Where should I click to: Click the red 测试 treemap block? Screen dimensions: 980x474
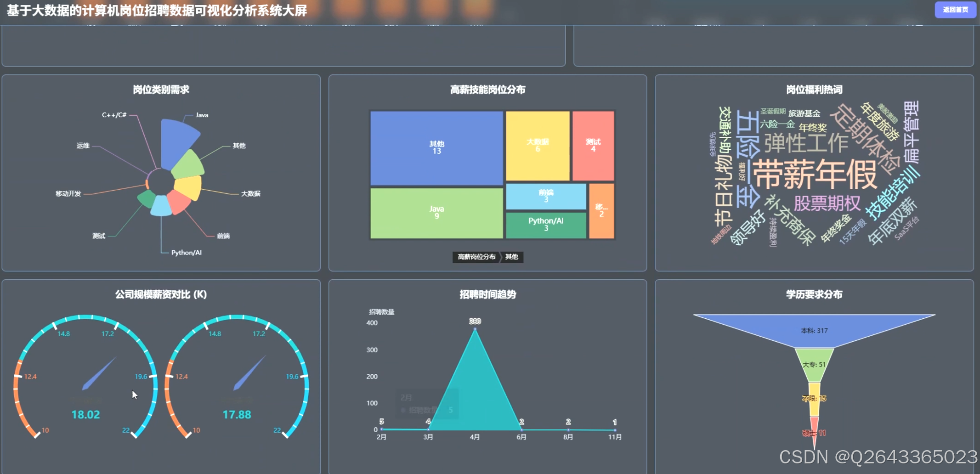coord(593,146)
